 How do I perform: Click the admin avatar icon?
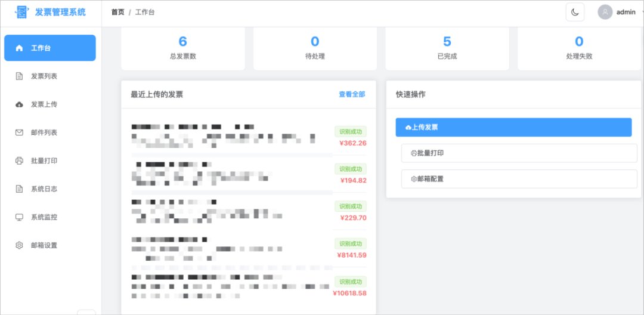605,12
